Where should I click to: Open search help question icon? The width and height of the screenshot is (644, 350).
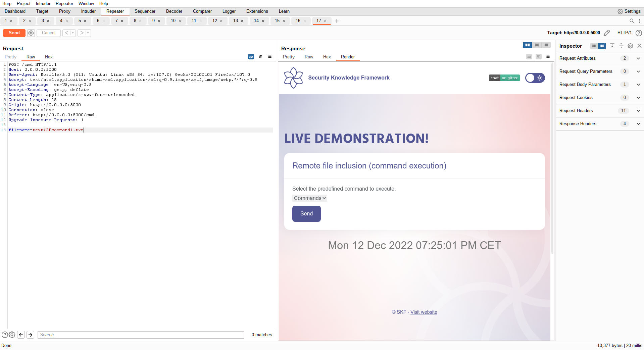click(x=5, y=335)
